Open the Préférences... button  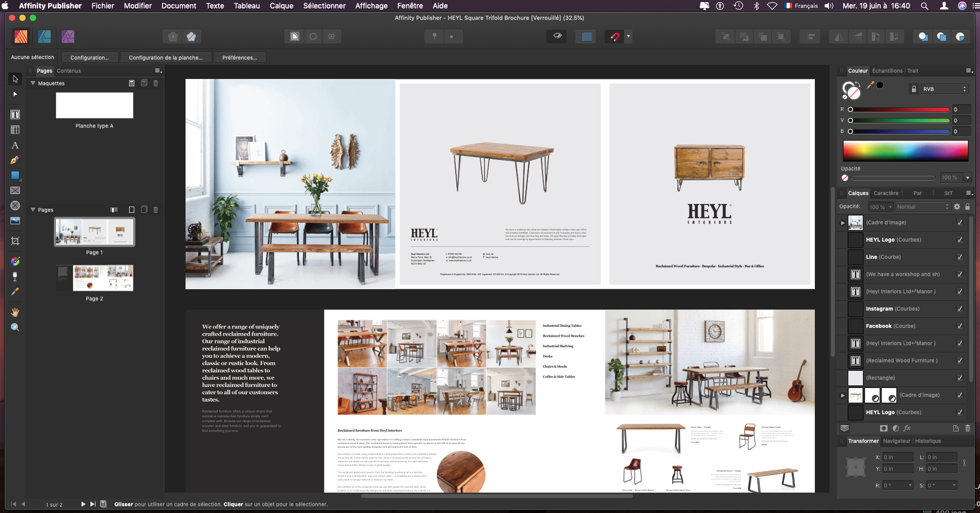pyautogui.click(x=239, y=58)
